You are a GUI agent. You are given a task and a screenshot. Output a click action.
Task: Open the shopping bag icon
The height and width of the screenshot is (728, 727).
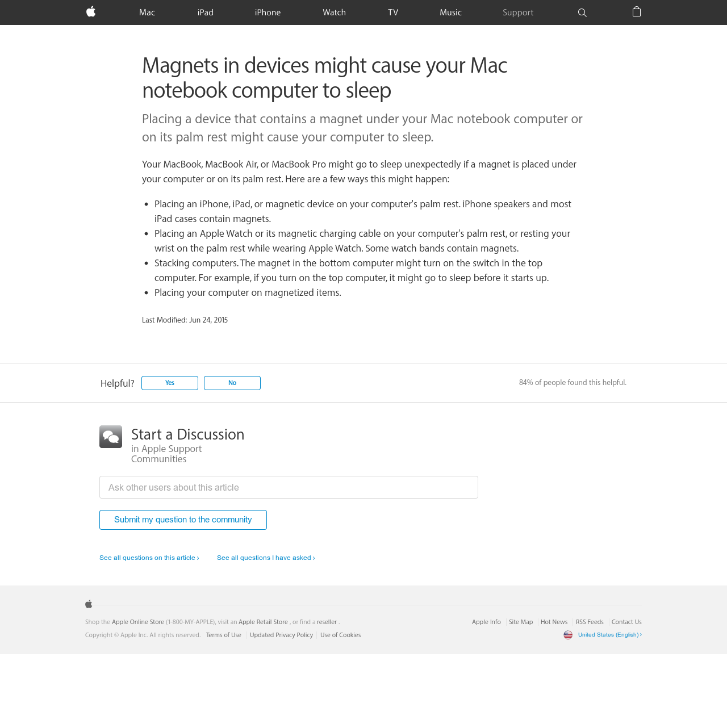pos(637,12)
